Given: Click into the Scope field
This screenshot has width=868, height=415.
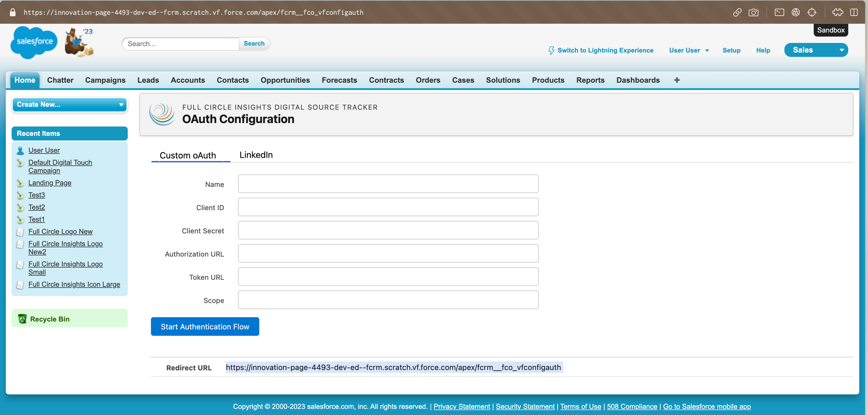Looking at the screenshot, I should 388,300.
